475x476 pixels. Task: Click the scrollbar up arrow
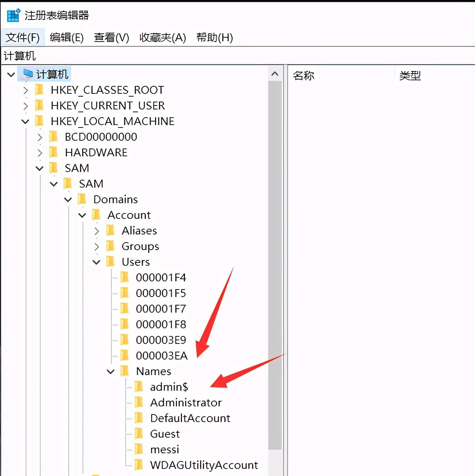[274, 74]
